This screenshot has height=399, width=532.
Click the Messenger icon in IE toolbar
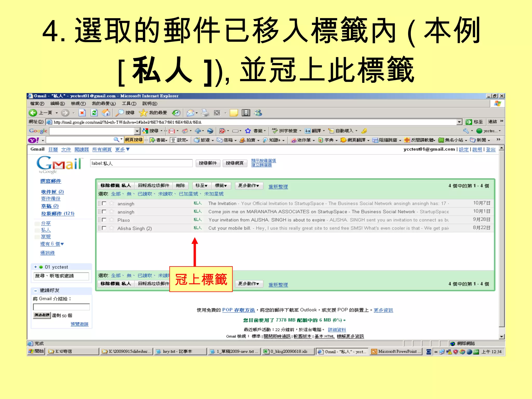tap(258, 113)
